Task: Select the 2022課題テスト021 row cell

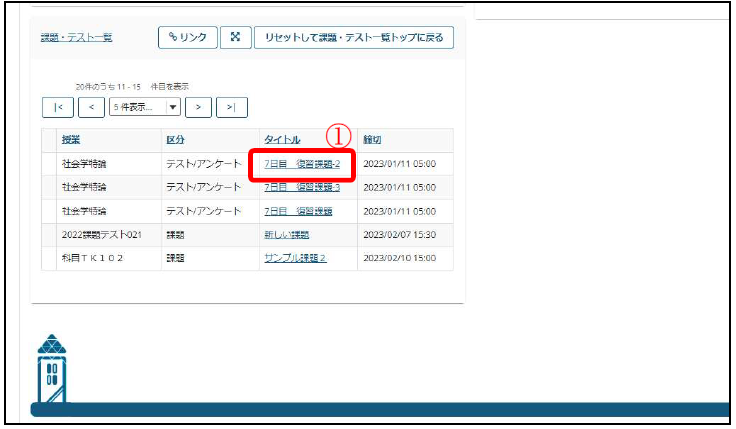Action: click(x=103, y=235)
